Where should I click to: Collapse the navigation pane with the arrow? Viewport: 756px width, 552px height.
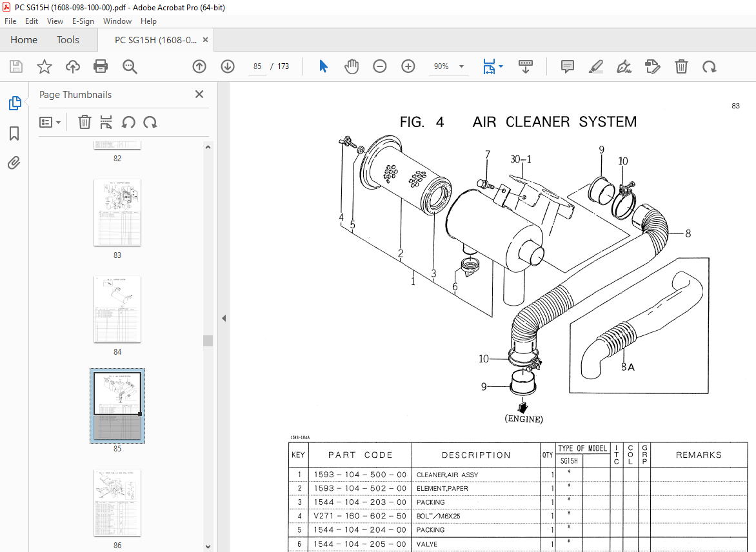(224, 318)
